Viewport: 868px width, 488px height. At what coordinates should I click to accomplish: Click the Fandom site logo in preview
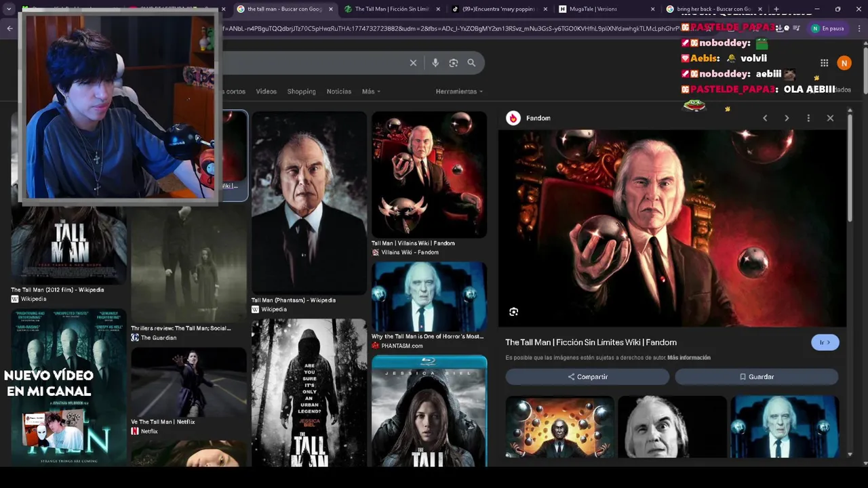tap(513, 118)
